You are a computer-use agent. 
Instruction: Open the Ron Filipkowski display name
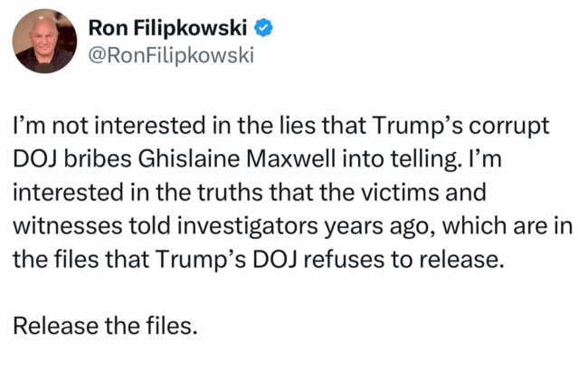coord(167,28)
